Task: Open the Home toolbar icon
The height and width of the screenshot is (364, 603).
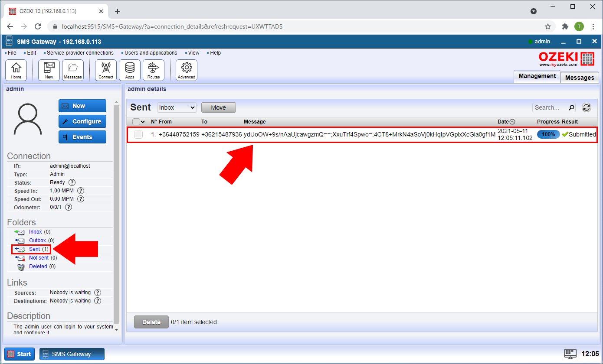Action: coord(16,70)
